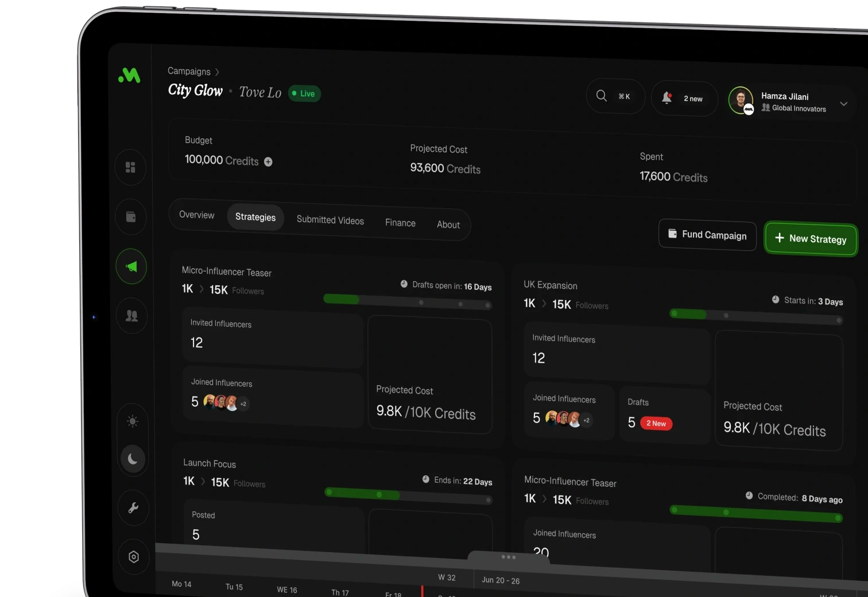Click the 2 New drafts badge
868x597 pixels.
[x=656, y=424]
